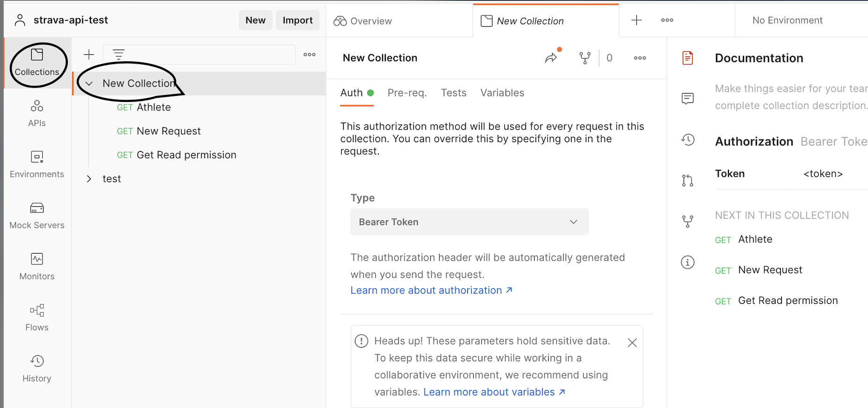The width and height of the screenshot is (868, 408).
Task: Click the <token> value in documentation
Action: [823, 174]
